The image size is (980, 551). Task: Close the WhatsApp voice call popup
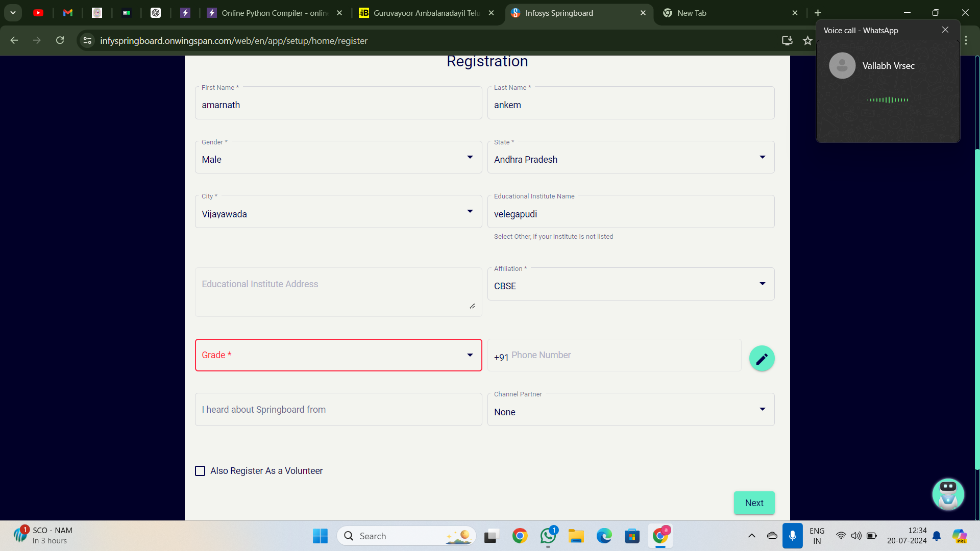(945, 30)
